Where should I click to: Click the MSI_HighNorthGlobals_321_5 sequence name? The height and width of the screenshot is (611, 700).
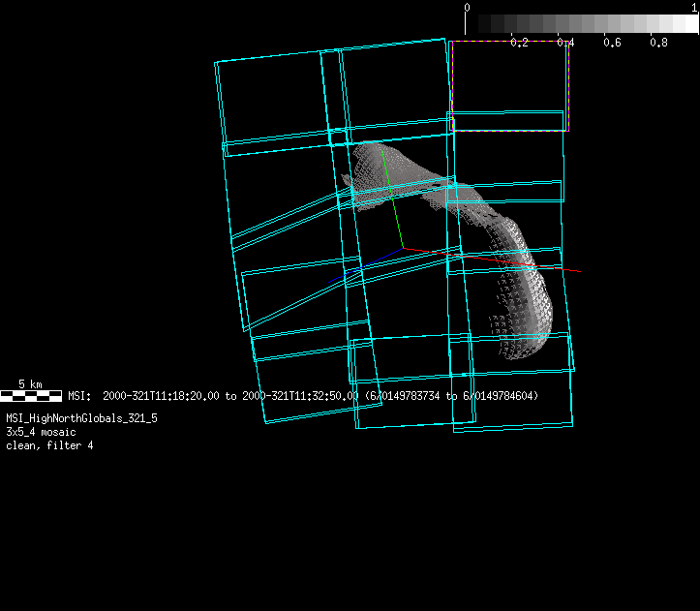[x=81, y=418]
